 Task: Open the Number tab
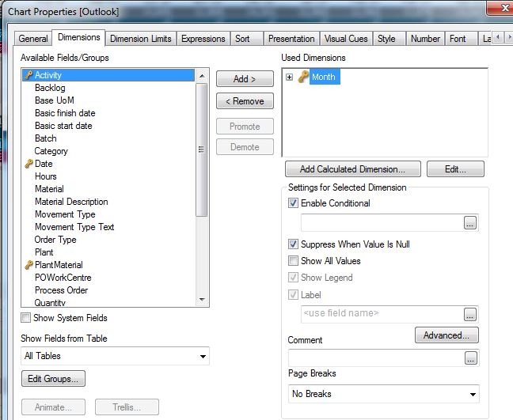425,39
